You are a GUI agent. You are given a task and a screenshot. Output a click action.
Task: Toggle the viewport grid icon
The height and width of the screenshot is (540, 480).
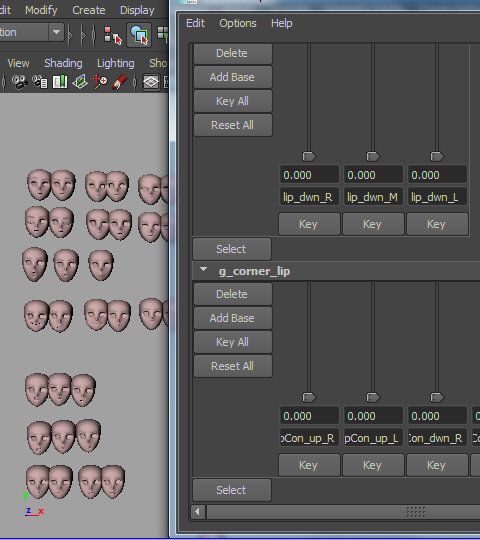coord(151,82)
